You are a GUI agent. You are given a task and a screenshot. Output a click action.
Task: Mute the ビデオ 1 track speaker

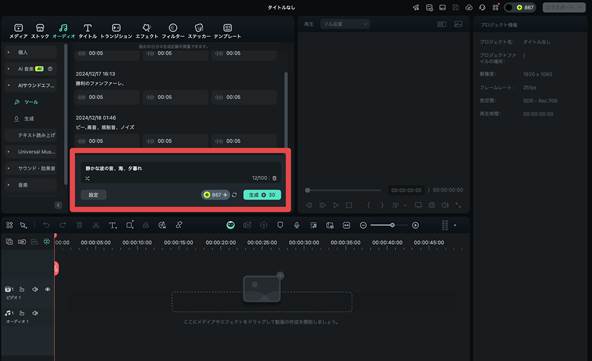[35, 289]
